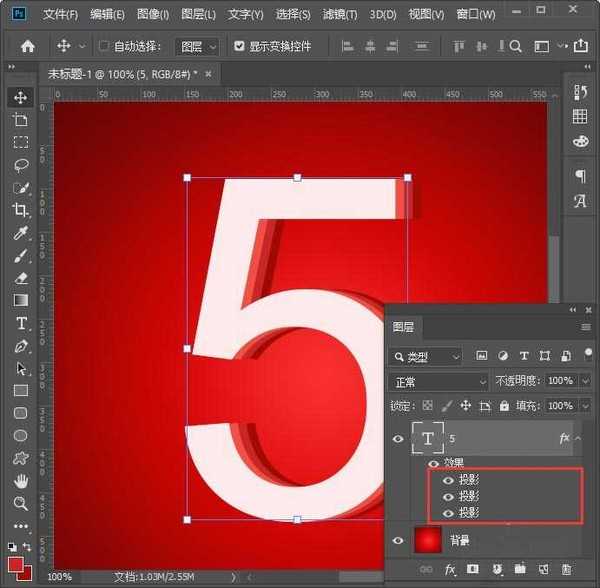
Task: Uncheck 显示变换控件 checkbox
Action: 239,46
